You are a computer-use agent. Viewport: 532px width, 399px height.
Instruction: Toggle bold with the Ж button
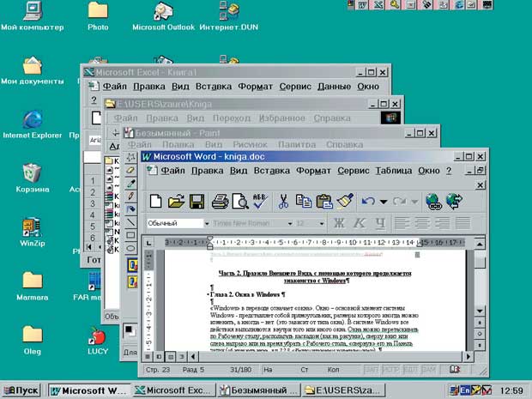pyautogui.click(x=339, y=223)
